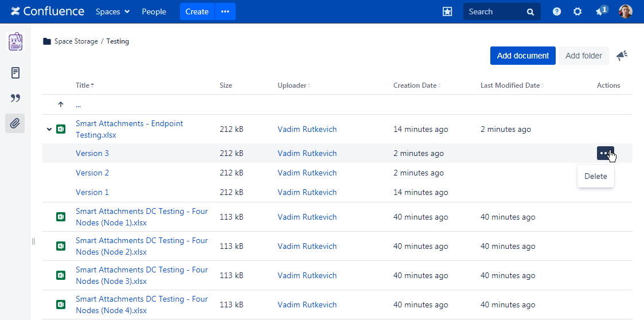Viewport: 644px width, 320px height.
Task: Open the Version 2 link
Action: 92,173
